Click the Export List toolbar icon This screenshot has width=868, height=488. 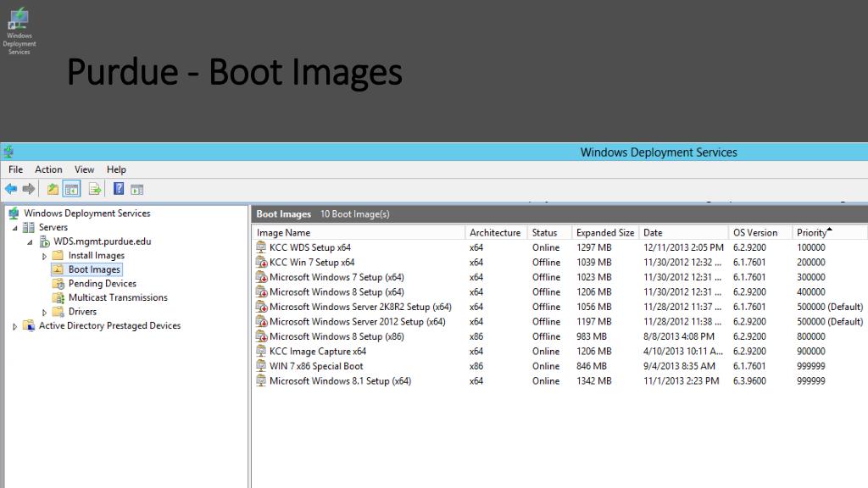pos(95,189)
